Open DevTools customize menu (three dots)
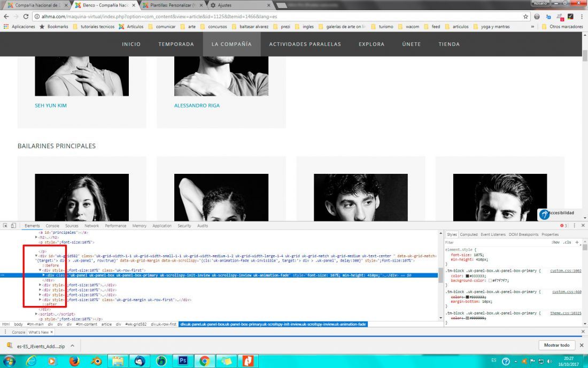The width and height of the screenshot is (588, 368). point(574,225)
